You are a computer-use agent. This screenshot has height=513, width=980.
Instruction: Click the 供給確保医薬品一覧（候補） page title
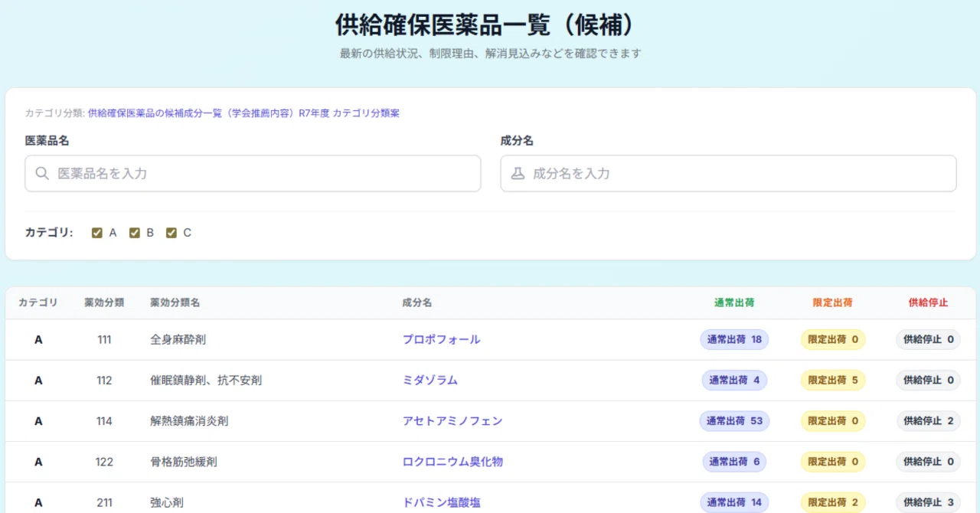point(490,25)
